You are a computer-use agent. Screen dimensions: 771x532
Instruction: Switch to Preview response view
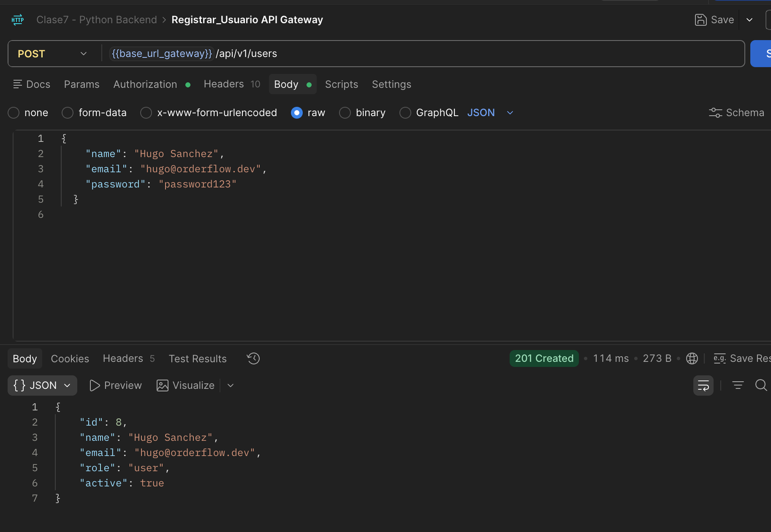click(116, 386)
